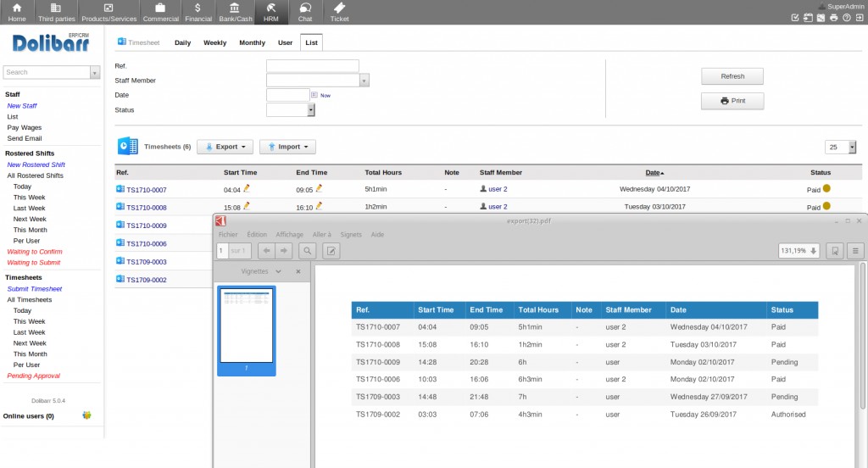
Task: Click the yellow Paid status dot for TS1710-0007
Action: coord(826,189)
